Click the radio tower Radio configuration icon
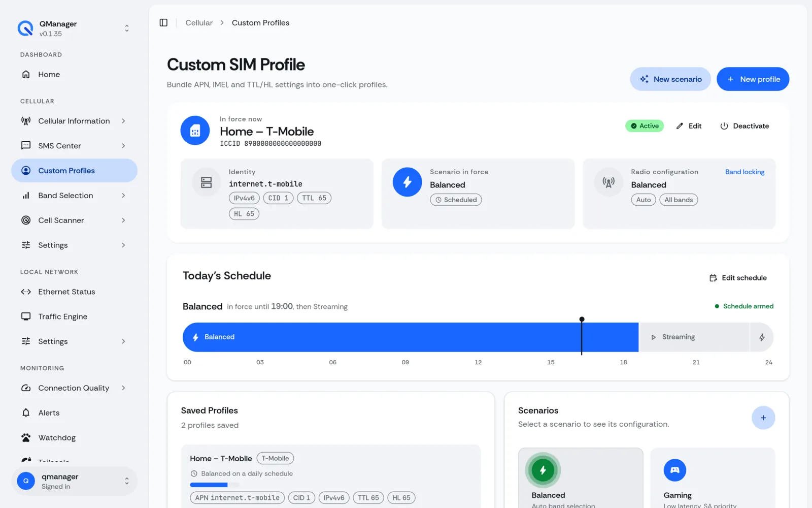 tap(608, 182)
